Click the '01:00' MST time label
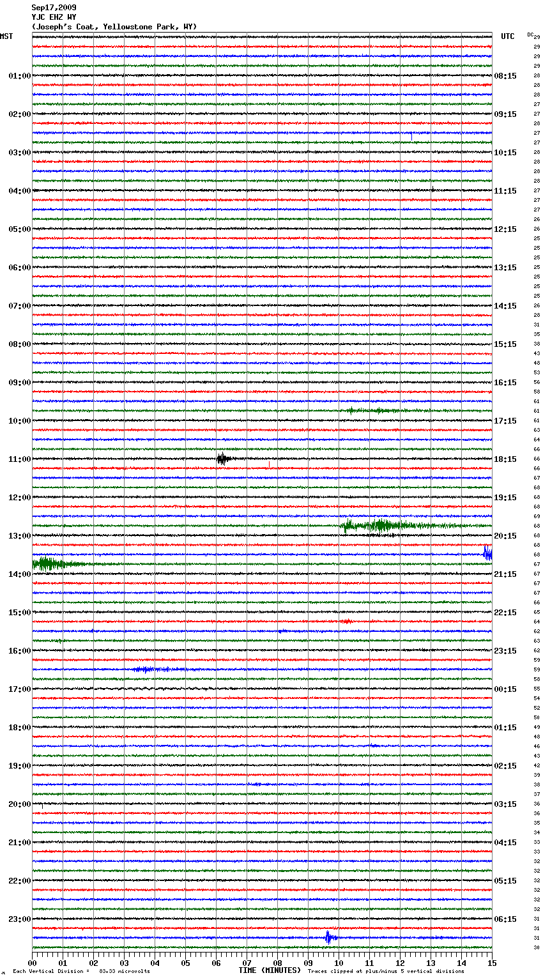This screenshot has height=980, width=543. click(x=19, y=76)
